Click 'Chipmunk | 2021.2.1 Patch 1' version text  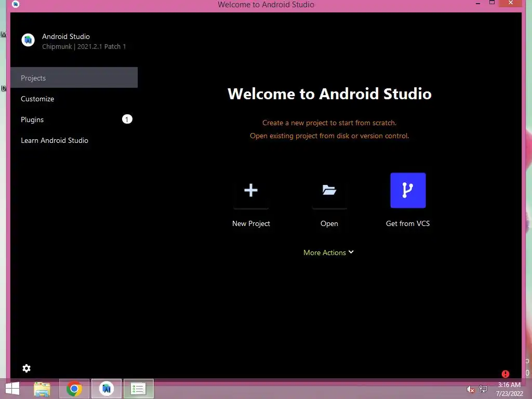tap(84, 46)
